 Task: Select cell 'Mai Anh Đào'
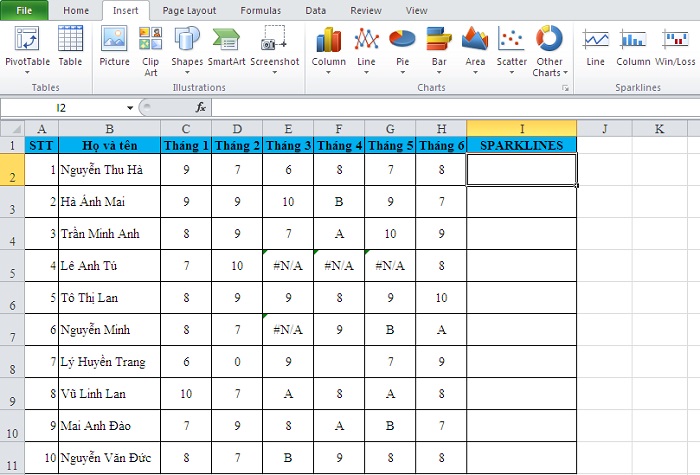(109, 426)
